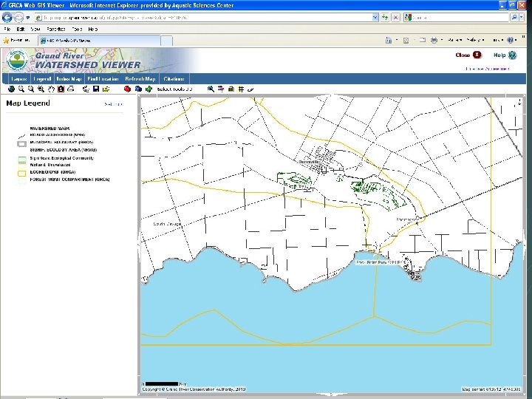Screen dimensions: 532x399
Task: Click the yellow Ecoregions legend swatch
Action: [x=23, y=173]
